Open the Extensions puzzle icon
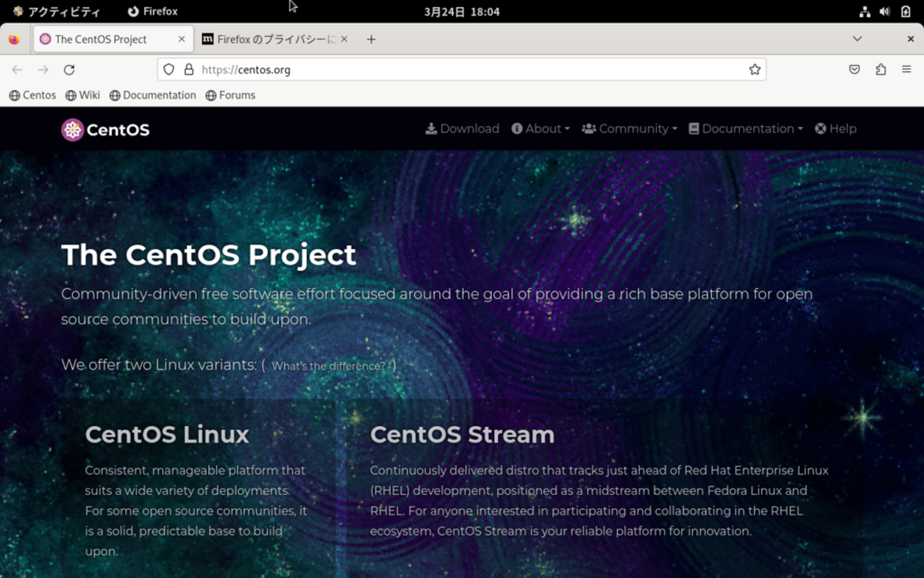The height and width of the screenshot is (578, 924). 880,69
